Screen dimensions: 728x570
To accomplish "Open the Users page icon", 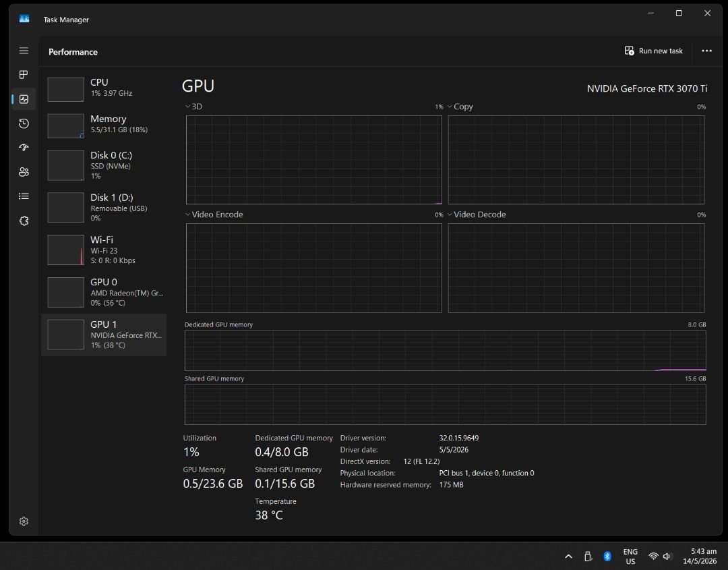I will (x=24, y=172).
